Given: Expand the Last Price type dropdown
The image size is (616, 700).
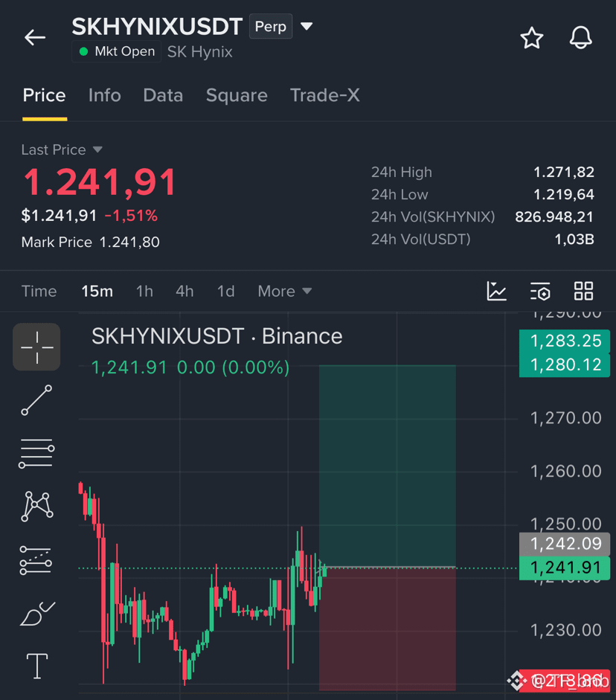Looking at the screenshot, I should tap(97, 150).
